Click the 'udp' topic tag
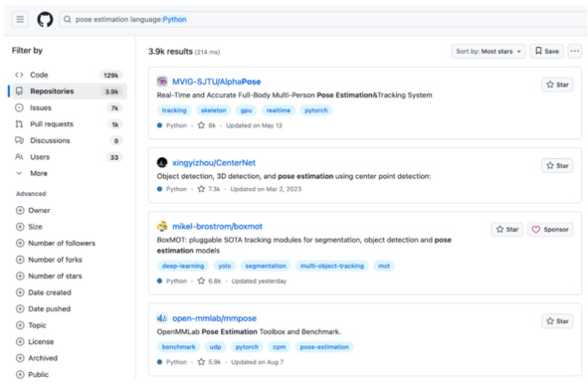Screen dimensions: 588x389 (215, 347)
